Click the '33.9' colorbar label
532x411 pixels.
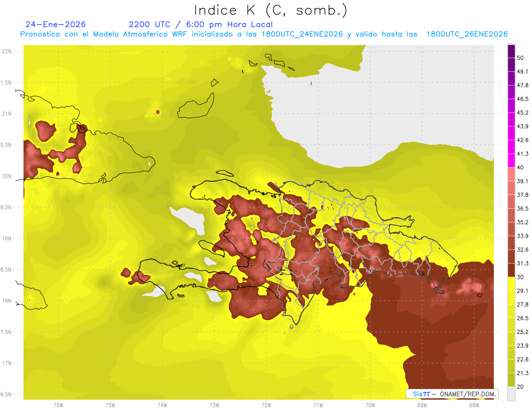click(x=523, y=236)
